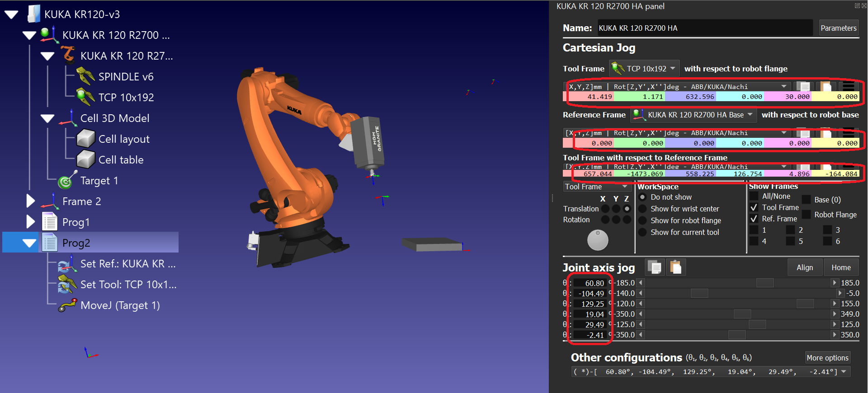Image resolution: width=868 pixels, height=393 pixels.
Task: Click the first joint axis slider handle
Action: coord(765,283)
